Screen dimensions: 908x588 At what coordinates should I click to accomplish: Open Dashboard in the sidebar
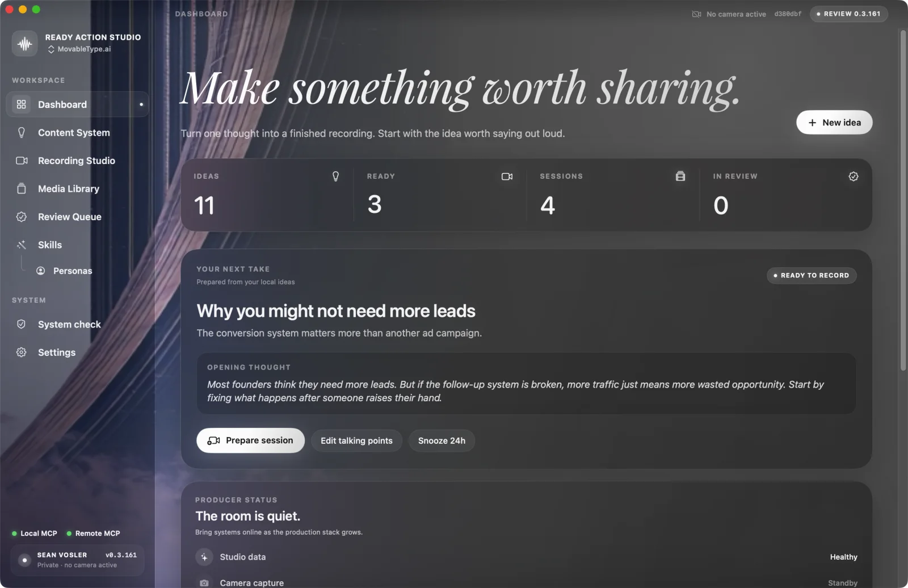77,104
